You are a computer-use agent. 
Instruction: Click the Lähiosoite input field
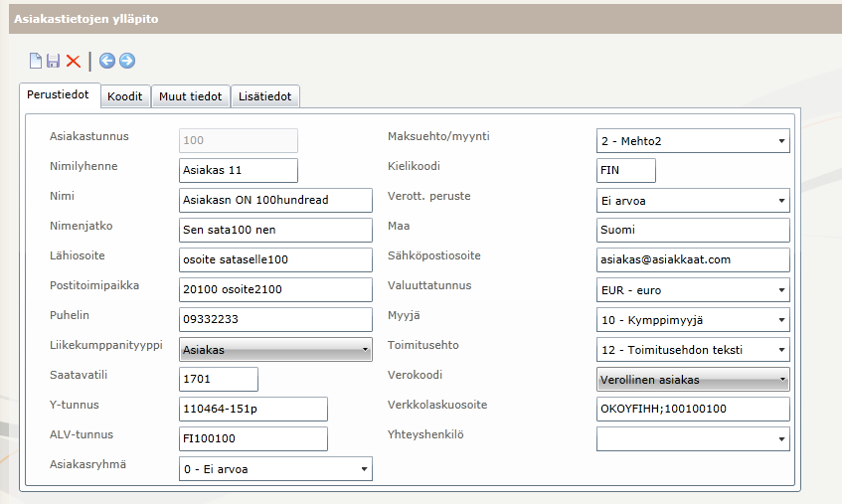[x=275, y=259]
